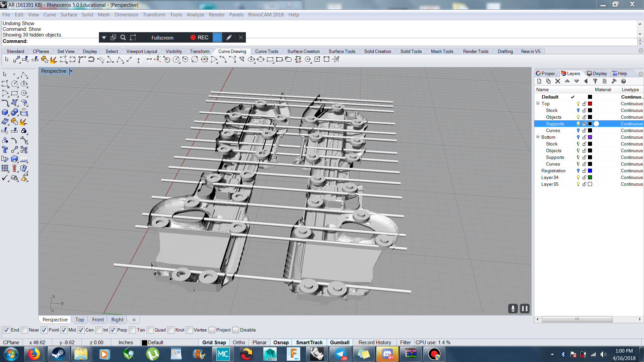Enable the Near osnap checkbox
Image resolution: width=644 pixels, height=362 pixels.
point(24,330)
